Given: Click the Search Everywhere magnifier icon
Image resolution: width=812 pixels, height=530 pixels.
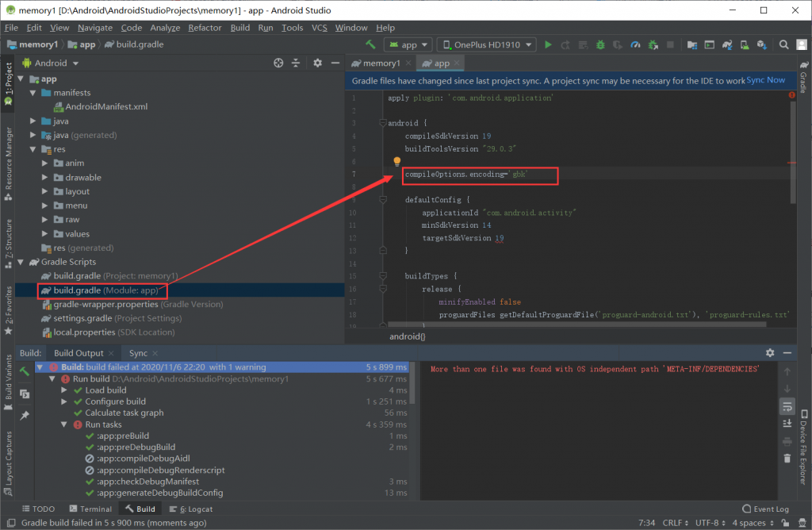Looking at the screenshot, I should (x=784, y=45).
